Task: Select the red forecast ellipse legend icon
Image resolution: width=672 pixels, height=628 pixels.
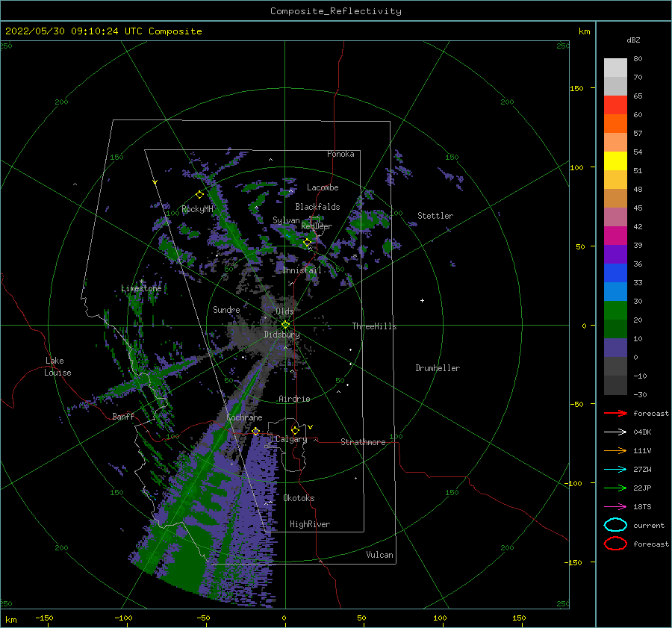Action: [615, 544]
